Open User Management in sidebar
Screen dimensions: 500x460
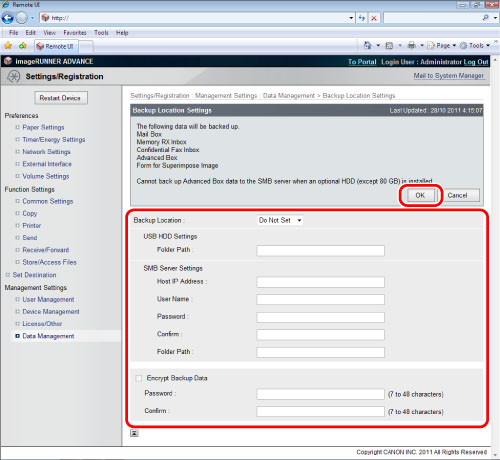(48, 299)
